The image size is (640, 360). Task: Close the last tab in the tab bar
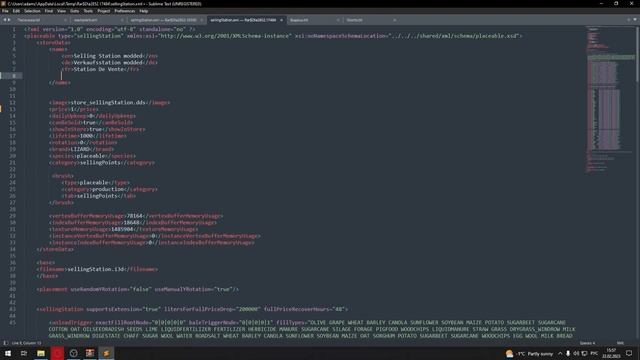(x=394, y=20)
